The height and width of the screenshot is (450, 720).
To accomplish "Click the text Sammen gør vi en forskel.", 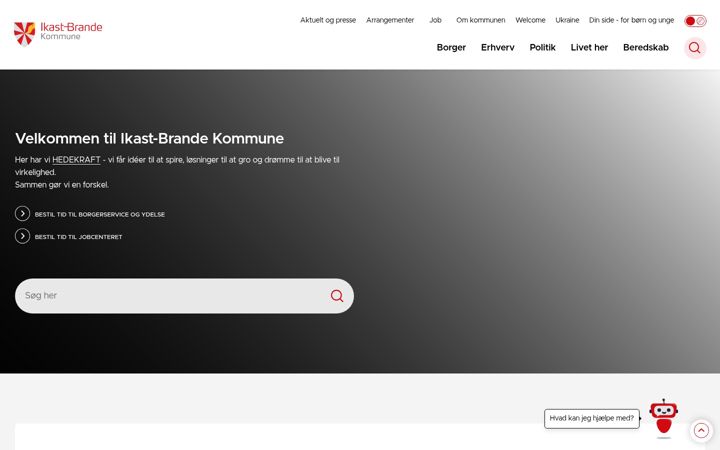I will 62,185.
